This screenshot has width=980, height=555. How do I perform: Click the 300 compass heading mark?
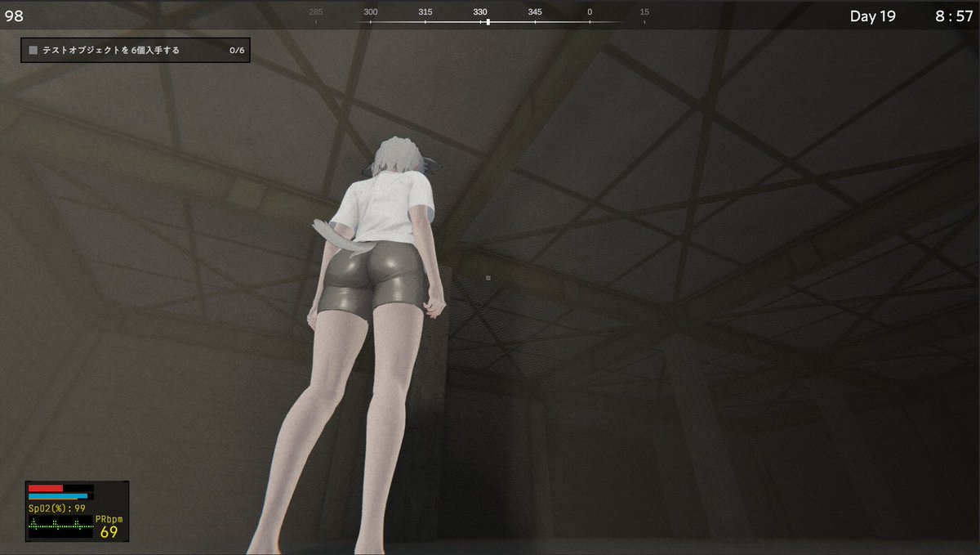click(x=371, y=11)
